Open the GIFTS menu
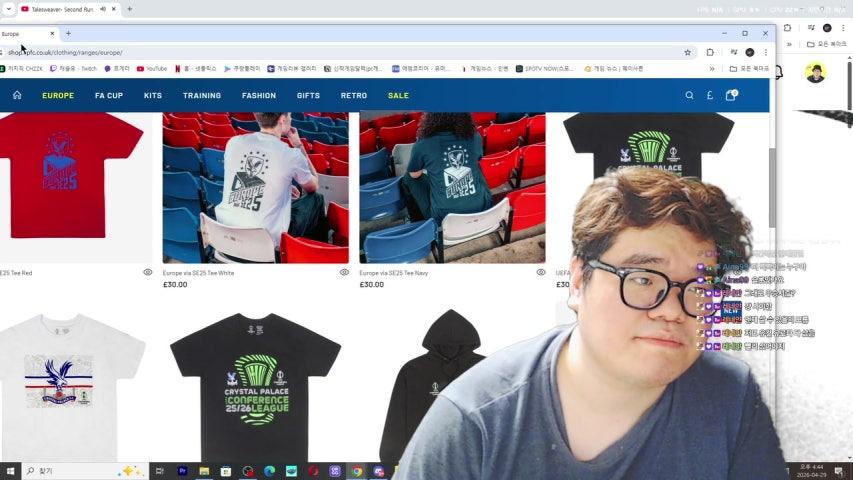The image size is (853, 480). tap(308, 95)
